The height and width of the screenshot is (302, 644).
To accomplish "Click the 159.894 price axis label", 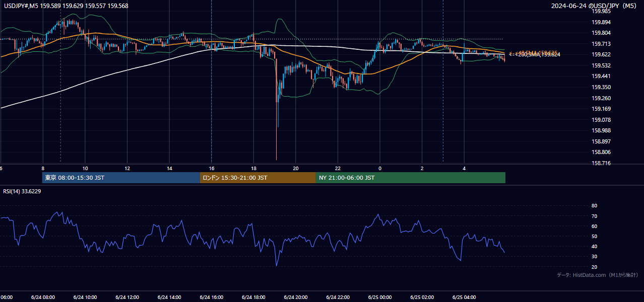I will click(x=601, y=22).
